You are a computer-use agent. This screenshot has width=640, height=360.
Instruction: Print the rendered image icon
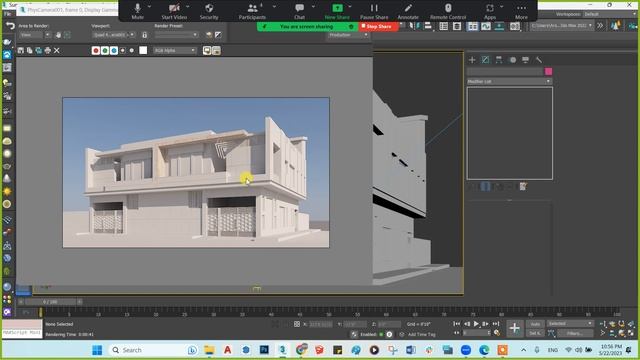pos(48,51)
